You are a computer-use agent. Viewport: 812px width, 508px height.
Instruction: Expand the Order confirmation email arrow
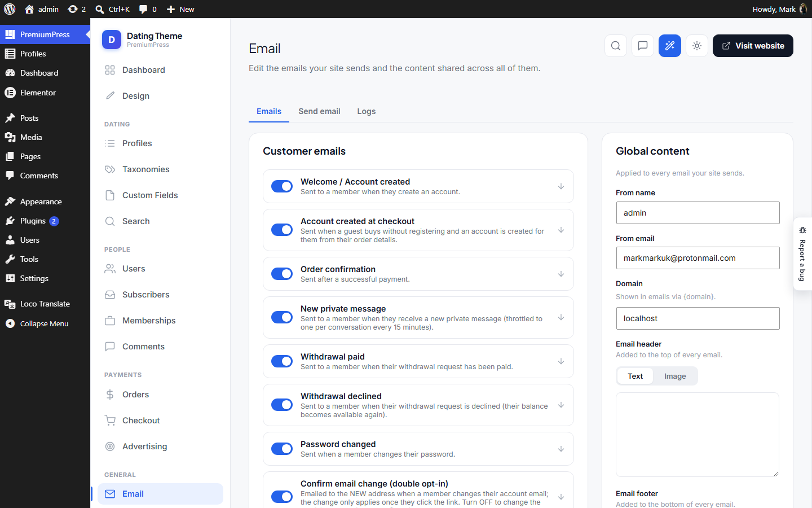pyautogui.click(x=561, y=274)
